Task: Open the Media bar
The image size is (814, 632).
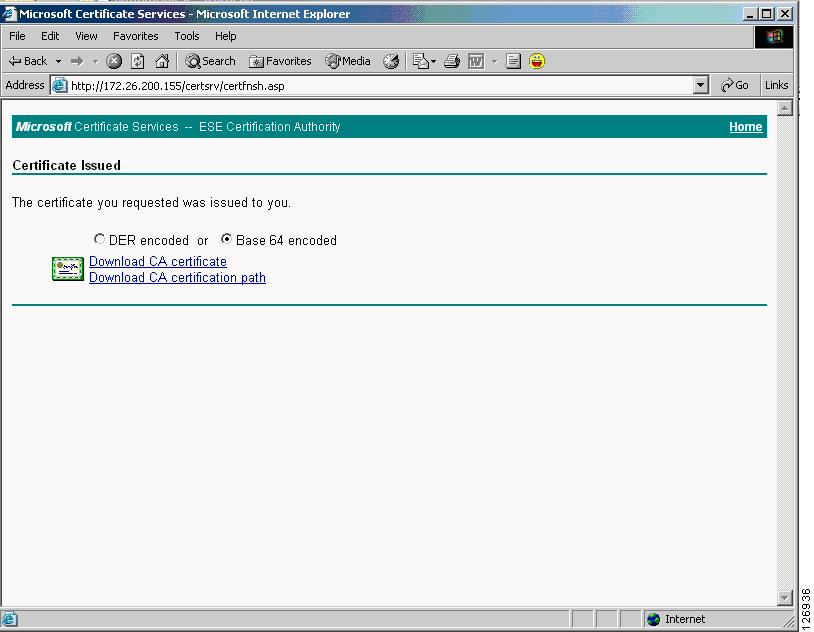Action: click(348, 61)
